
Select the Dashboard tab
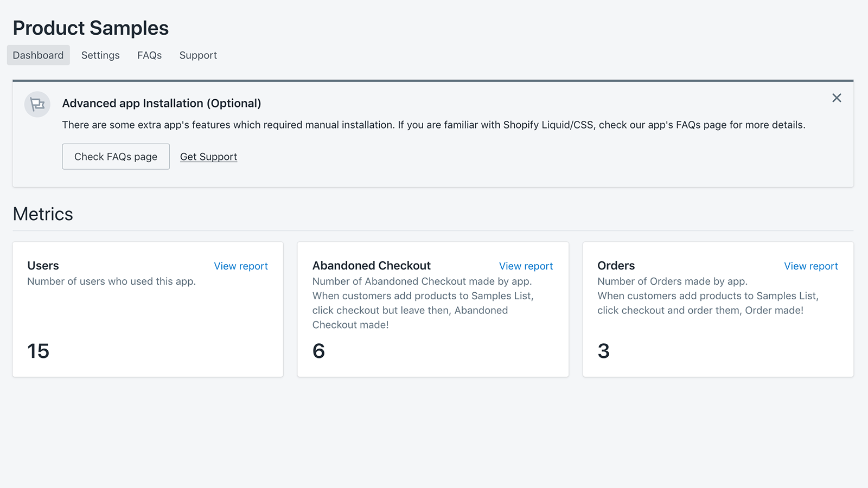pyautogui.click(x=38, y=55)
